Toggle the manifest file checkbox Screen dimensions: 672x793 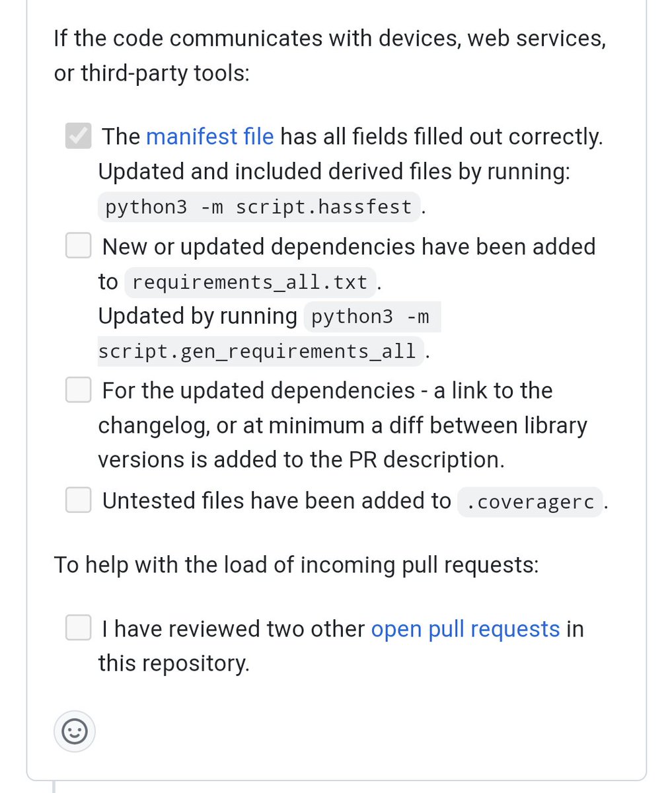78,136
